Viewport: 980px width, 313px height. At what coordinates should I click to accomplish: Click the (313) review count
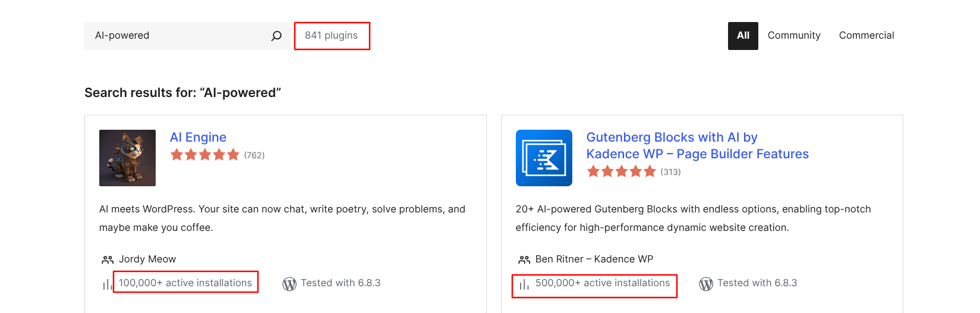pos(670,172)
